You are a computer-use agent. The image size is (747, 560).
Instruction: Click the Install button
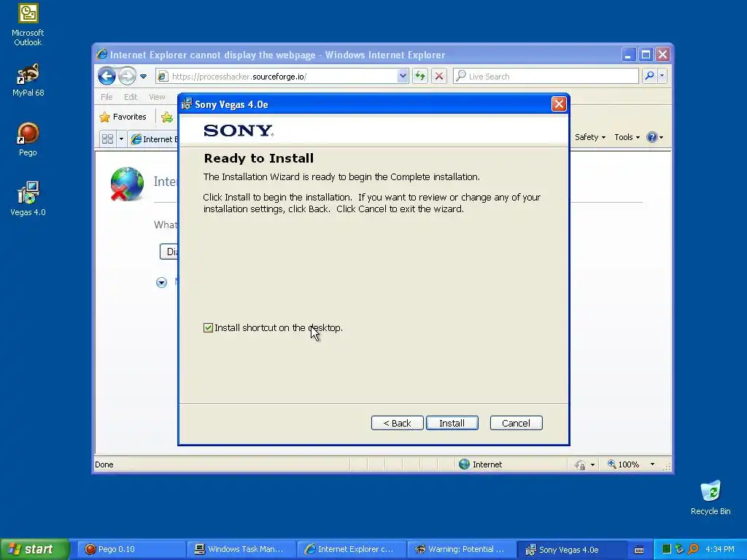452,423
